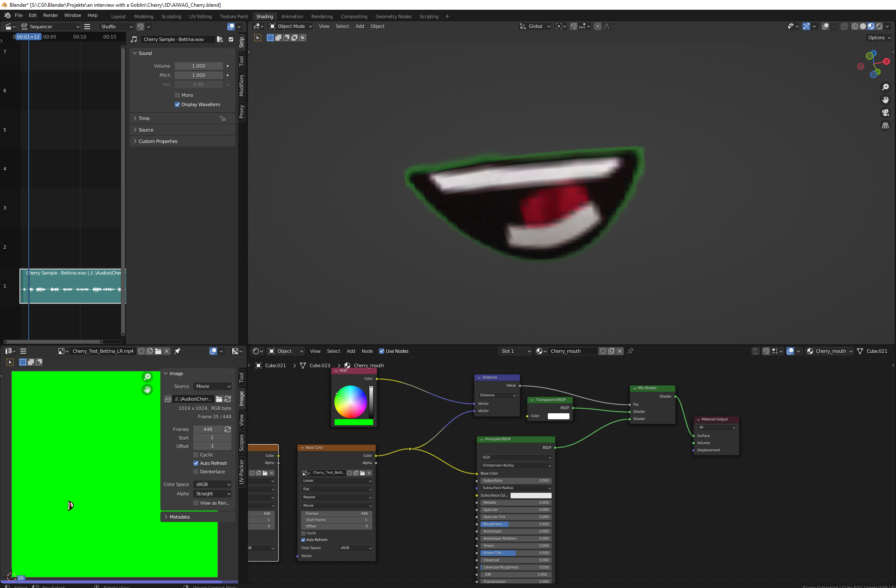Image resolution: width=896 pixels, height=588 pixels.
Task: Open the Strip sidebar tab in sequencer
Action: tap(242, 42)
